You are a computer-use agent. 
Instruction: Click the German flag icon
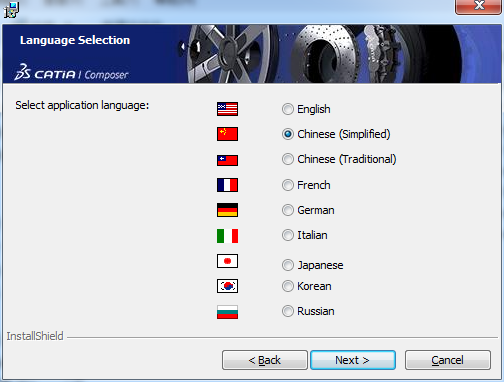(227, 210)
